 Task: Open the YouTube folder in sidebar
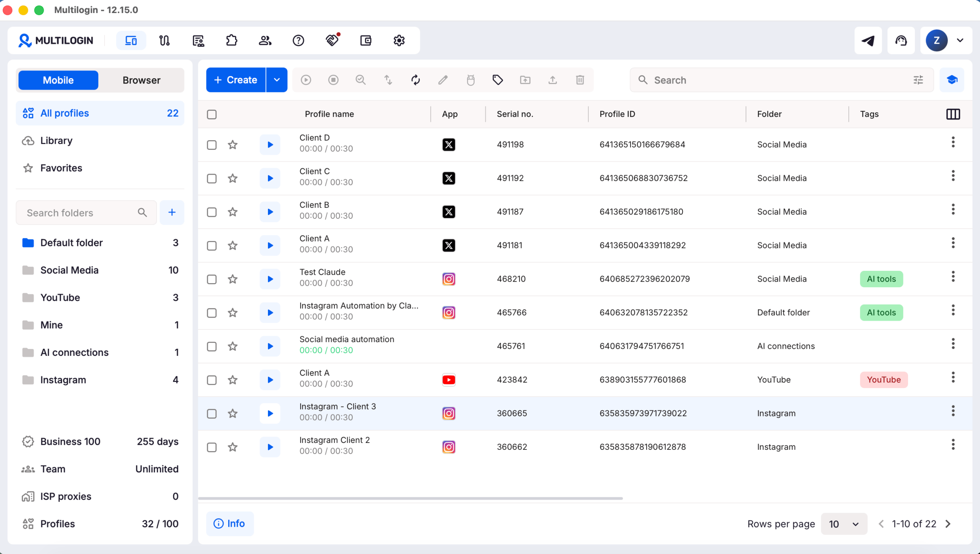tap(100, 297)
